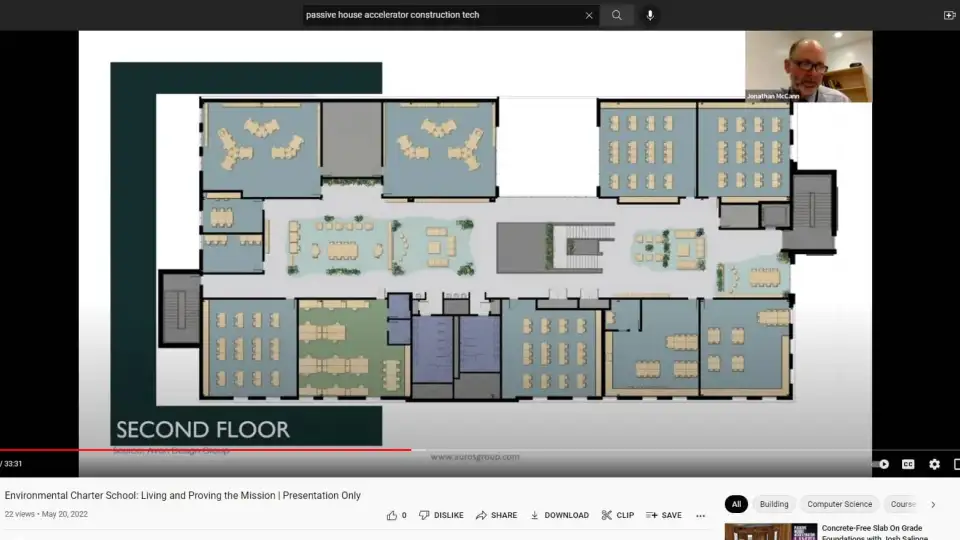Create a clip with the Clip scissors

click(x=617, y=515)
